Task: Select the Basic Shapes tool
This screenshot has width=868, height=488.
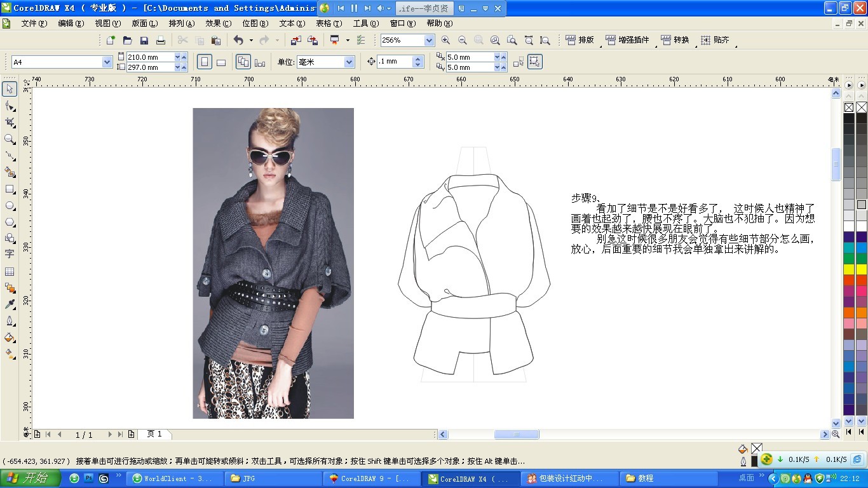Action: coord(10,238)
